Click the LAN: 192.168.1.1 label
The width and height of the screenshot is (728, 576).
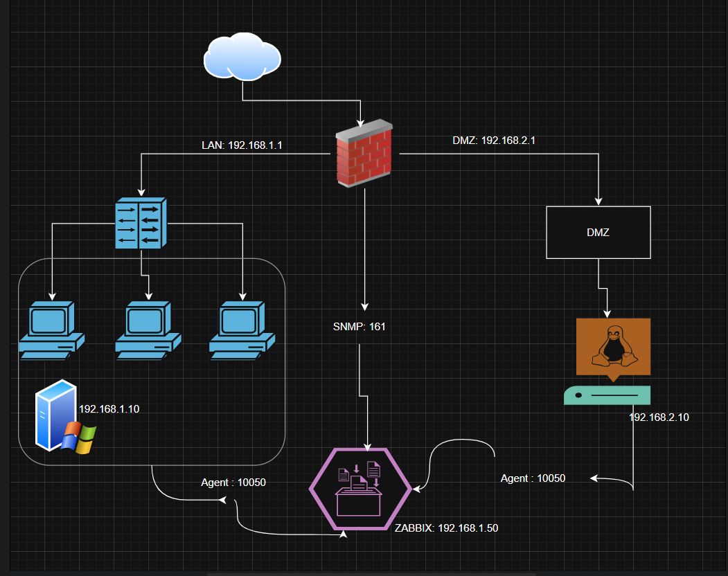point(242,145)
